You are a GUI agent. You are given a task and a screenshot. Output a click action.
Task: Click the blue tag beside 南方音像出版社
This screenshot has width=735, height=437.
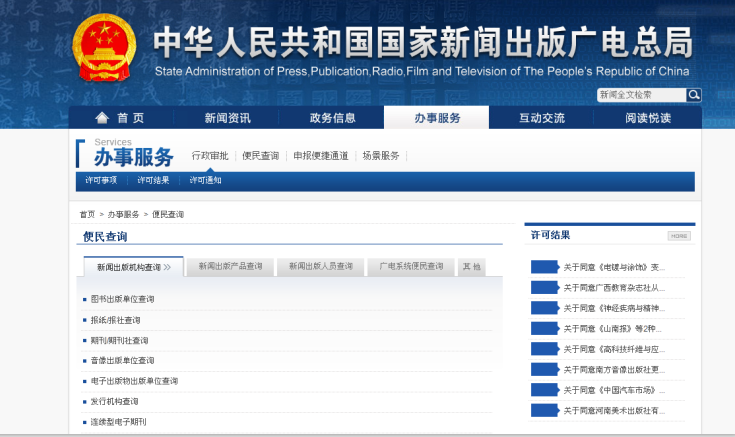[x=545, y=369]
